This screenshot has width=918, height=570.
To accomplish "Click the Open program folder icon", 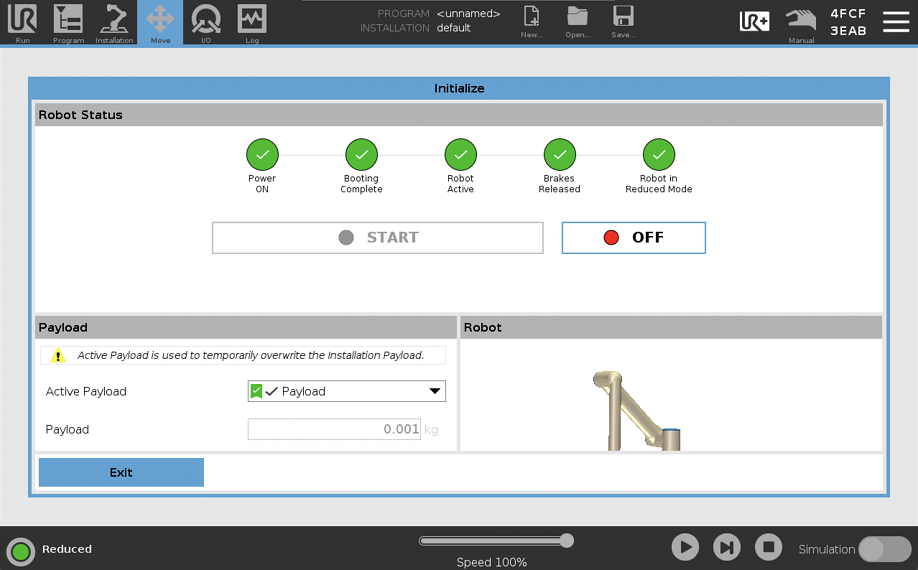I will (577, 20).
